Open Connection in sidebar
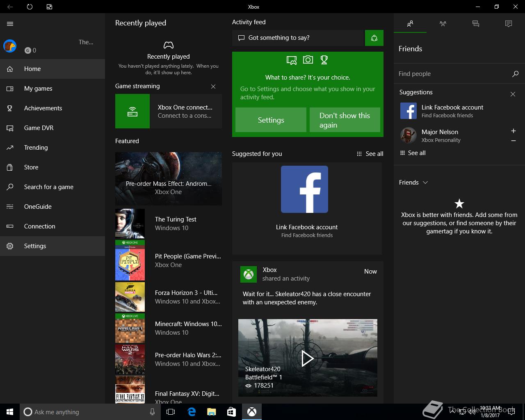The image size is (525, 420). pos(52,226)
